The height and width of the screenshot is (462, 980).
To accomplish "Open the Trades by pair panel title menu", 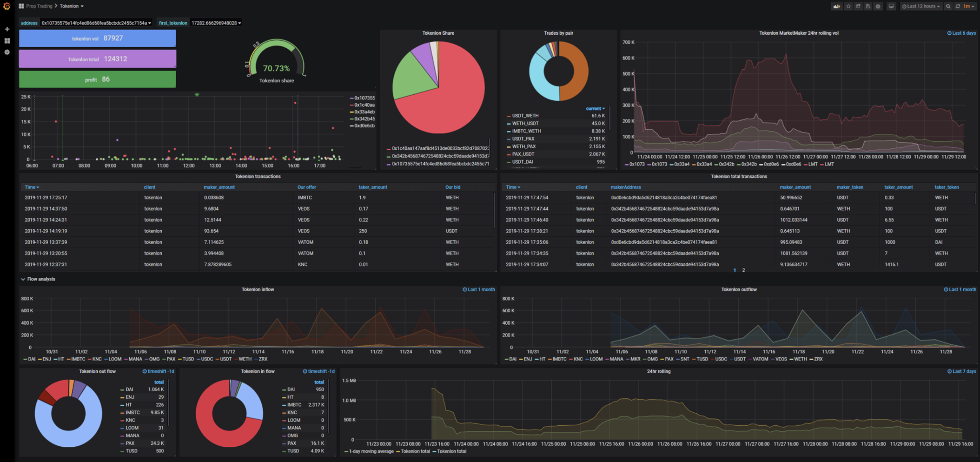I will (x=558, y=33).
